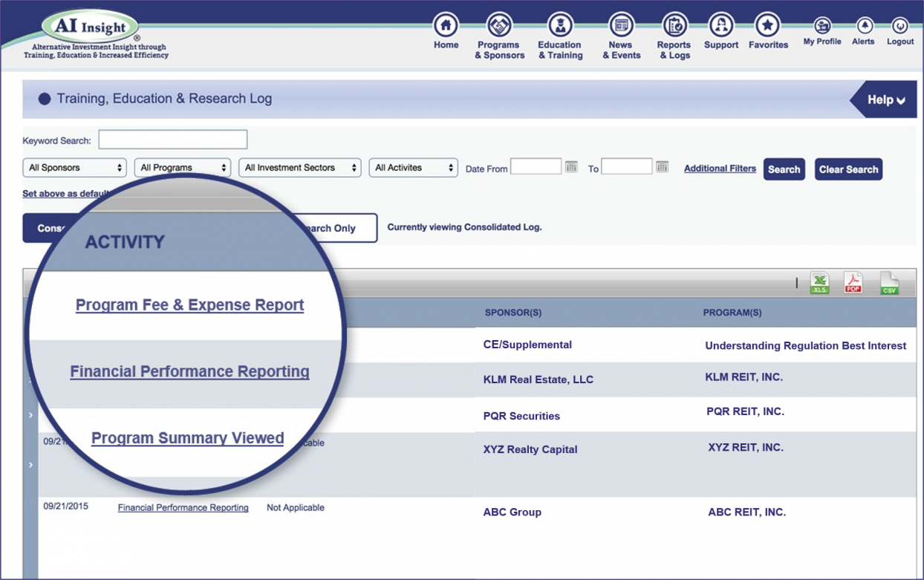This screenshot has height=580, width=924.
Task: Export log as XLS file
Action: pos(819,283)
